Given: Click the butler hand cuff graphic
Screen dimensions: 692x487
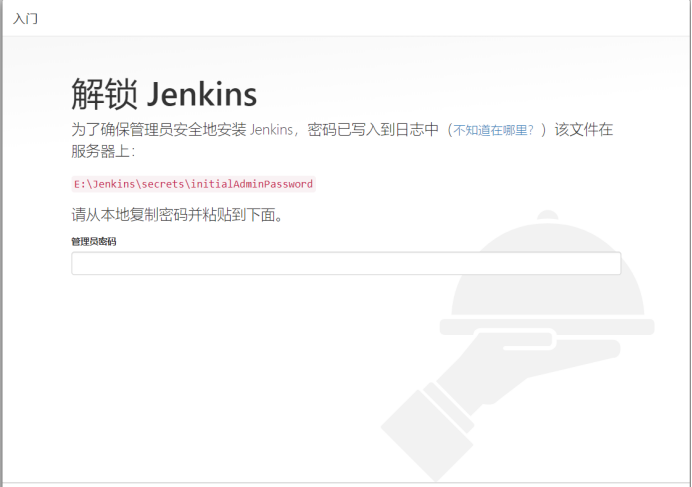Looking at the screenshot, I should pos(449,408).
